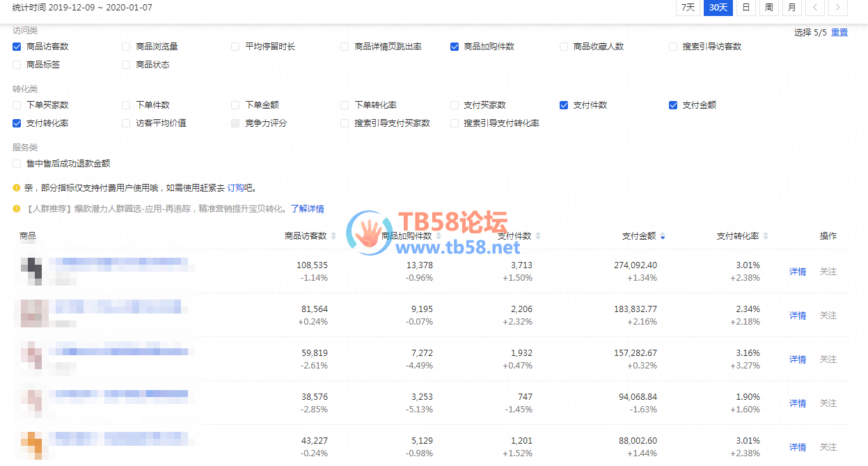868x466 pixels.
Task: Tick 售中售后成功退款金额 checkbox
Action: coord(17,164)
